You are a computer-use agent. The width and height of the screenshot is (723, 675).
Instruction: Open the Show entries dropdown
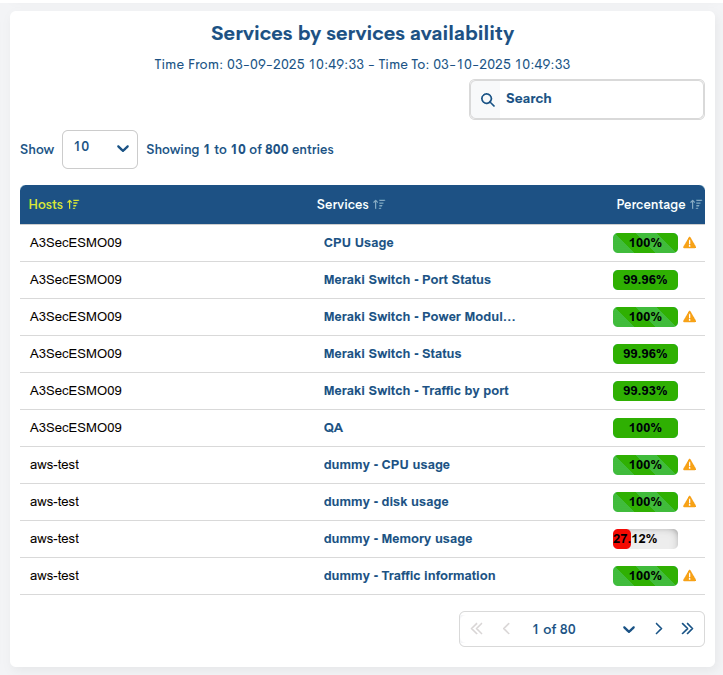[100, 148]
